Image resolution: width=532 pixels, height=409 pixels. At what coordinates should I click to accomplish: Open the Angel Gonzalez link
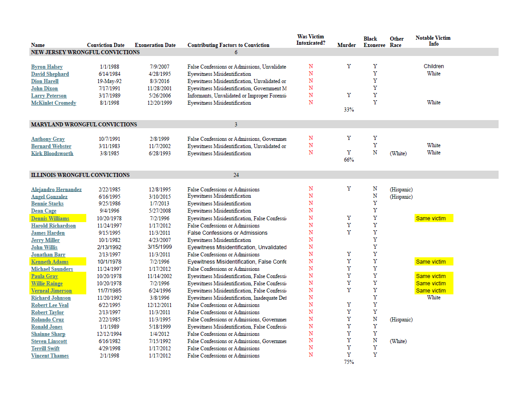(x=49, y=197)
